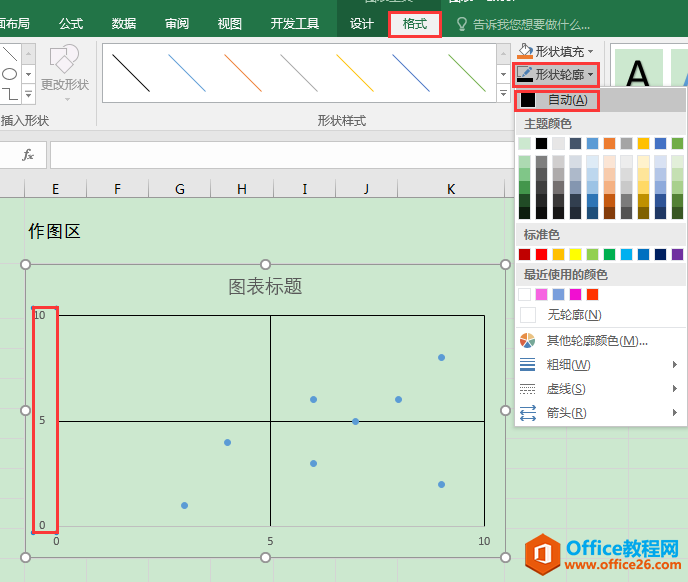Select the dark blue line shape style
This screenshot has height=582, width=688.
pyautogui.click(x=411, y=73)
